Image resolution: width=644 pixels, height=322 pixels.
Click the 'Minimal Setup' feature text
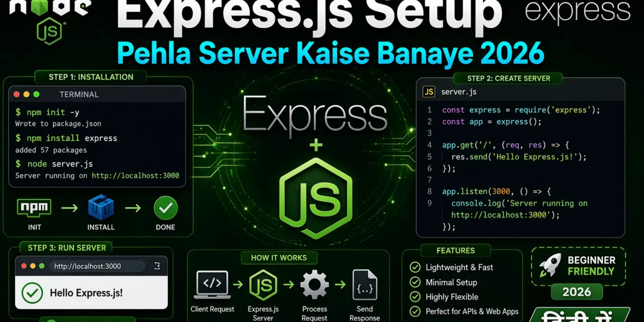(451, 282)
